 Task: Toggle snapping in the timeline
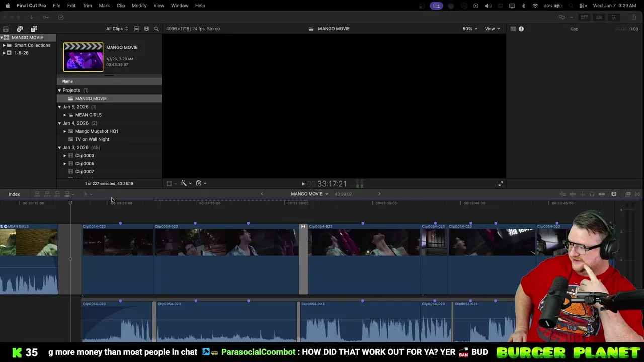(x=602, y=194)
